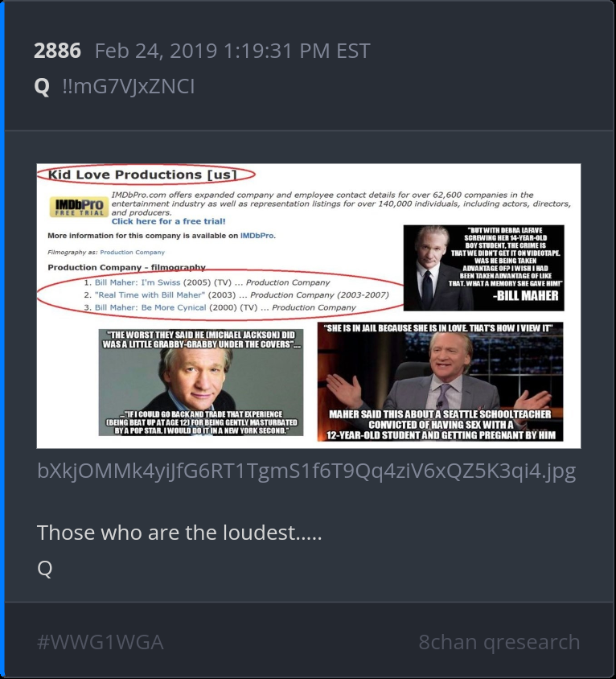The width and height of the screenshot is (616, 679).
Task: Click the "Bill Maher: Be More Cynical" title
Action: (x=150, y=307)
